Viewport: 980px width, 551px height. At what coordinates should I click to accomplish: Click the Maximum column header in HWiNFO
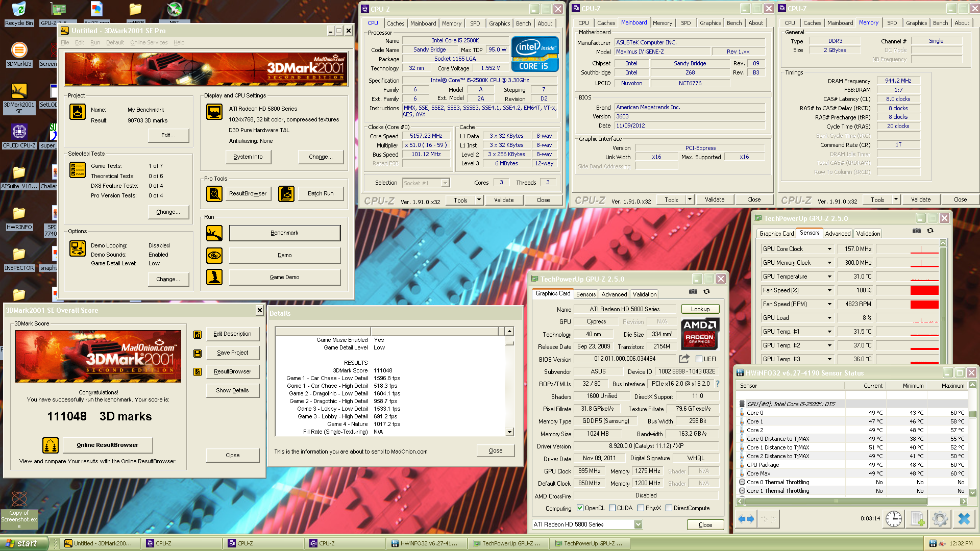[947, 386]
